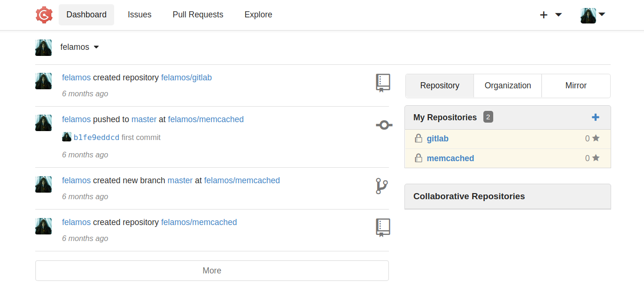Open the Explore page
Viewport: 644px width, 288px height.
click(x=258, y=15)
